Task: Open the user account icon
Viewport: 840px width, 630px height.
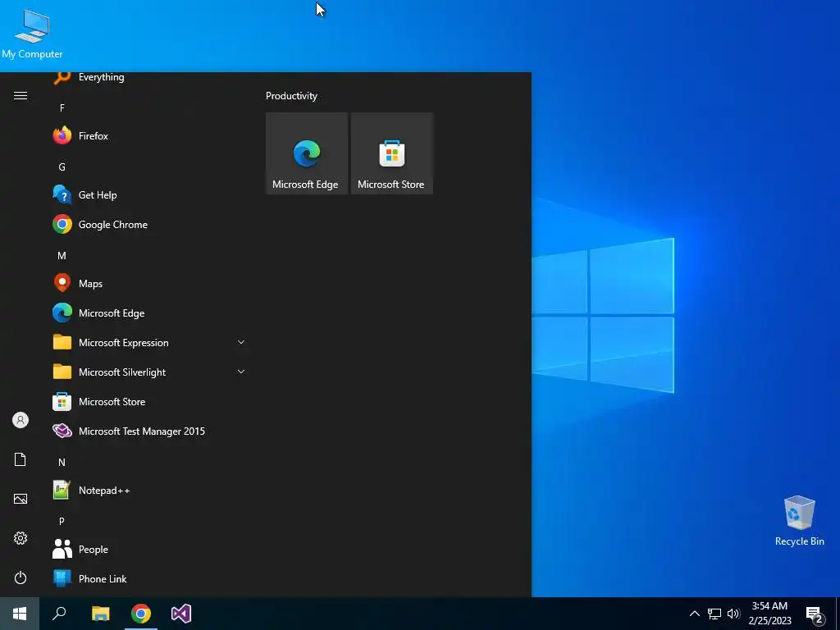Action: [21, 420]
